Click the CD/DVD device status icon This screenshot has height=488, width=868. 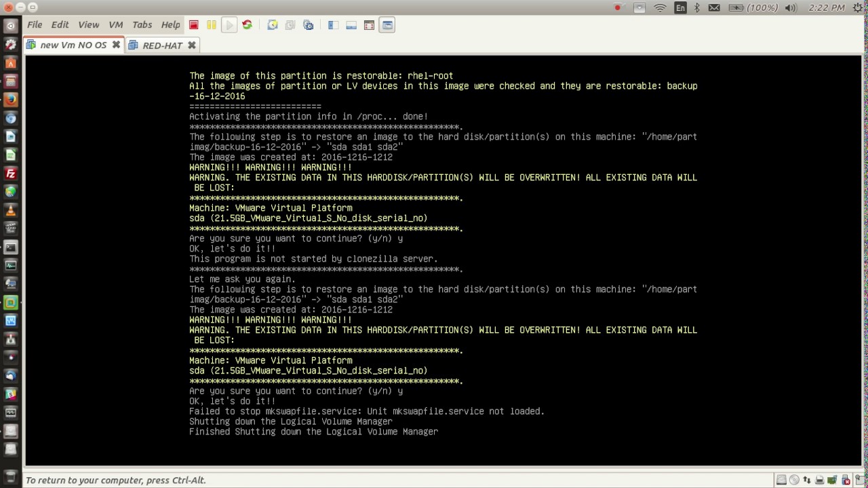(x=794, y=480)
